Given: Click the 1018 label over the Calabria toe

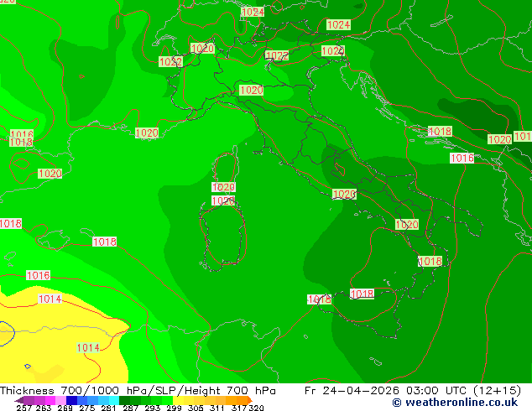Looking at the screenshot, I should [430, 262].
